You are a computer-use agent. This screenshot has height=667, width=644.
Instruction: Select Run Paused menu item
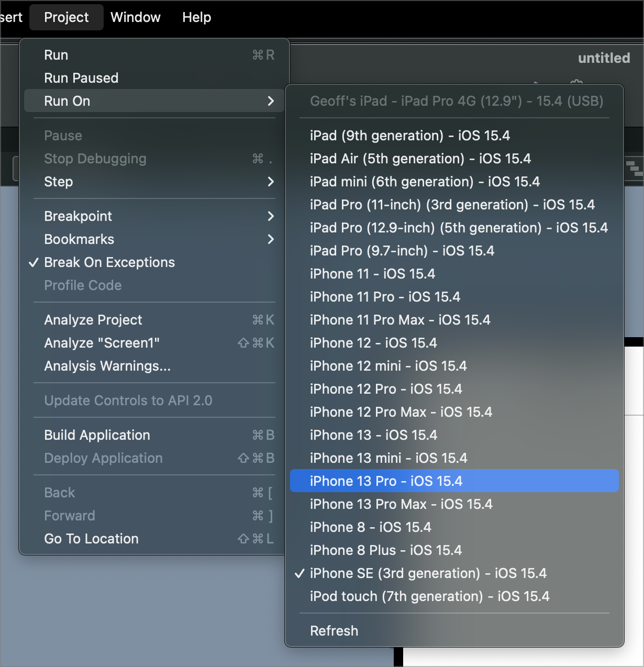pos(81,78)
